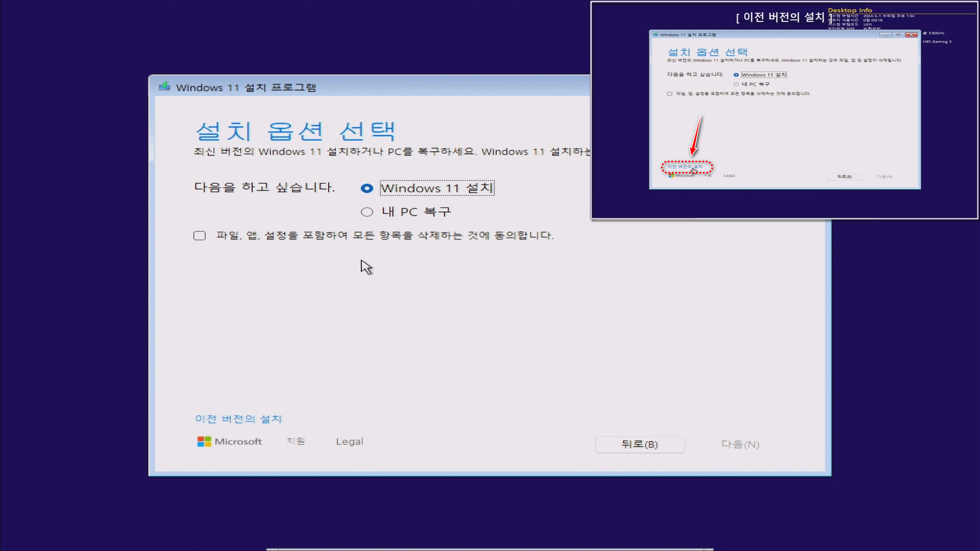Click the red arrow in the inset preview

click(x=696, y=136)
